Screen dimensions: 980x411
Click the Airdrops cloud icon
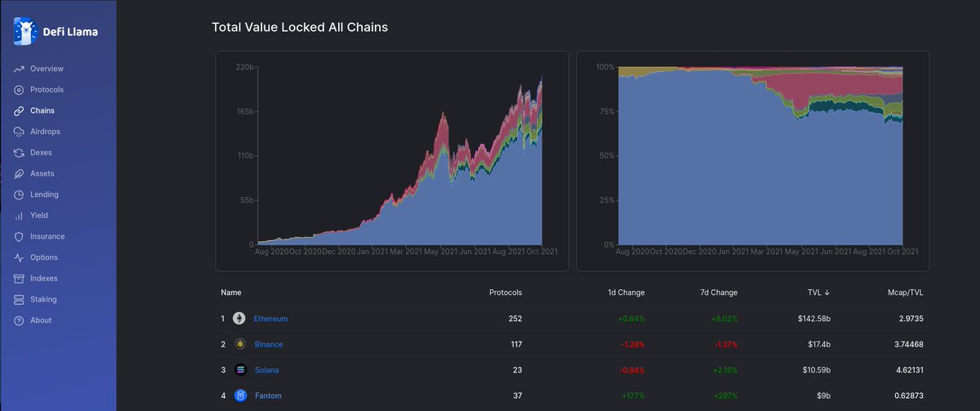[x=19, y=132]
